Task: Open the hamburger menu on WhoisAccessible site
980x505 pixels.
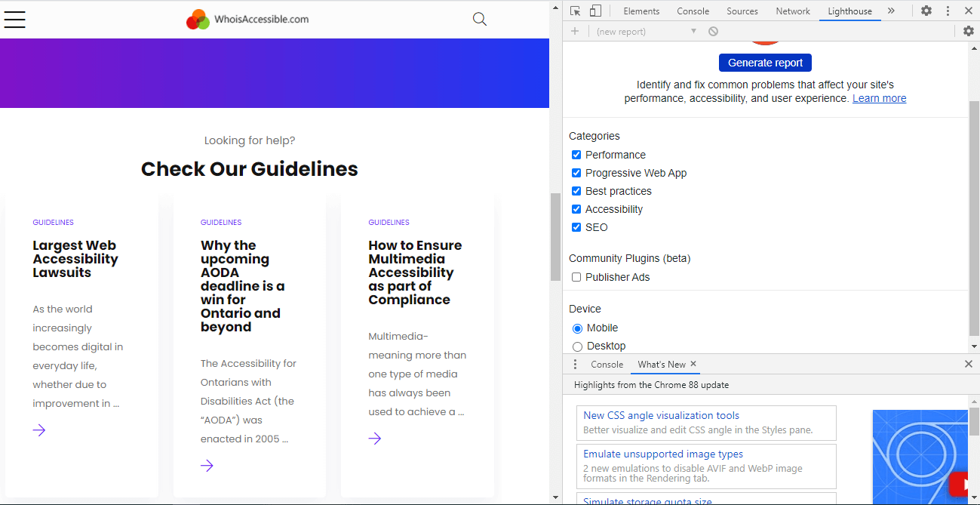Action: (x=14, y=20)
